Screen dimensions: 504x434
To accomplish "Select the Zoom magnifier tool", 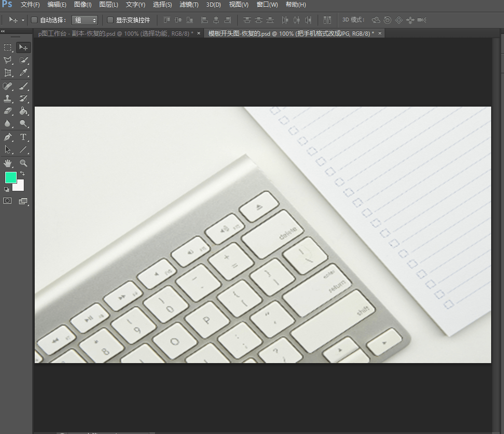I will pyautogui.click(x=23, y=163).
